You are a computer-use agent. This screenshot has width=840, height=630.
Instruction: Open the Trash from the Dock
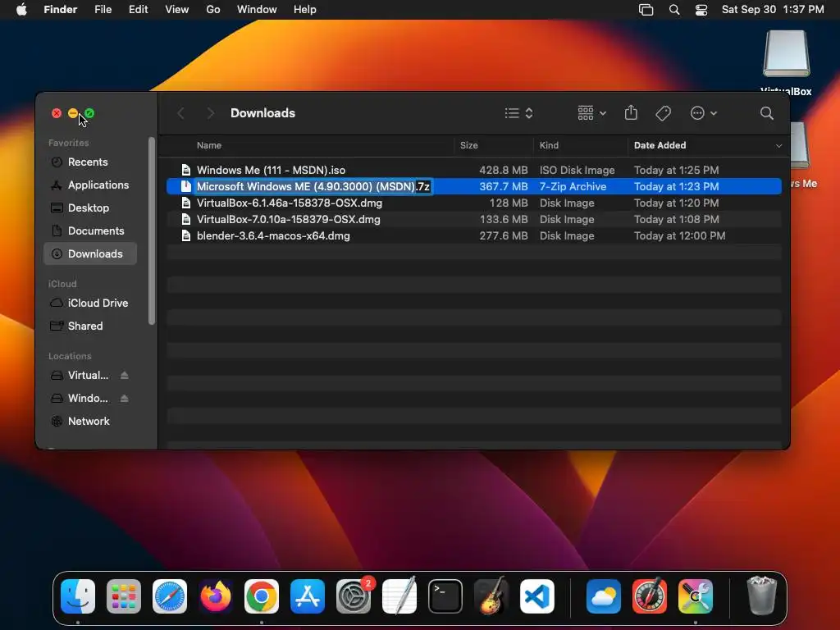point(762,596)
